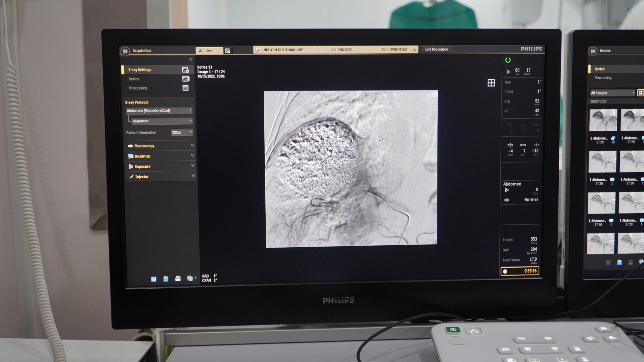Click the Acquisition title label
The image size is (644, 362).
tap(142, 51)
